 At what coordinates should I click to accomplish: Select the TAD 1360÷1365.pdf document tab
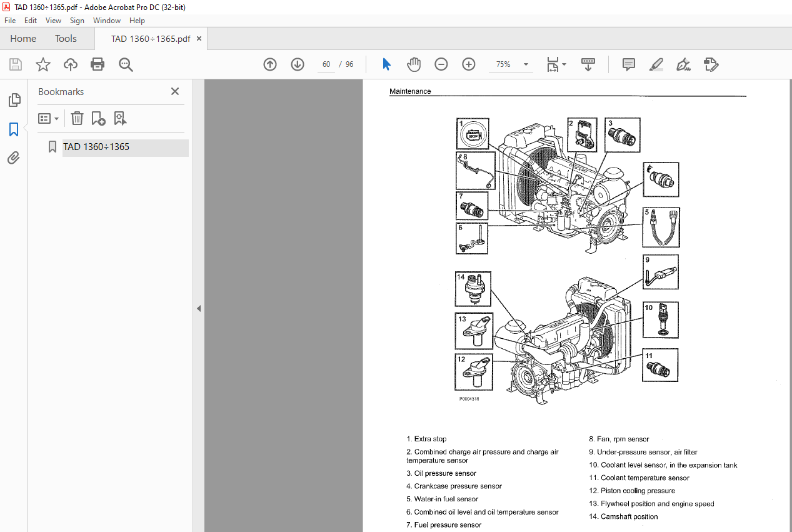coord(151,39)
